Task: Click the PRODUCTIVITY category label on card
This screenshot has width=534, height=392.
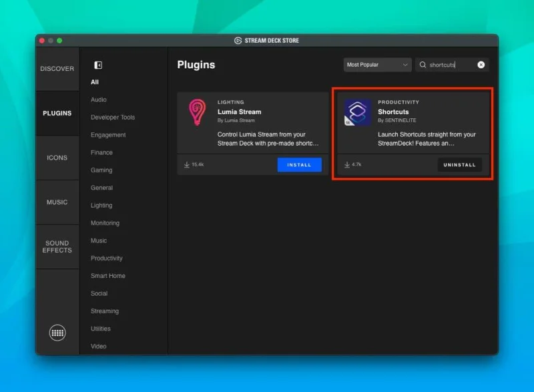Action: coord(398,102)
